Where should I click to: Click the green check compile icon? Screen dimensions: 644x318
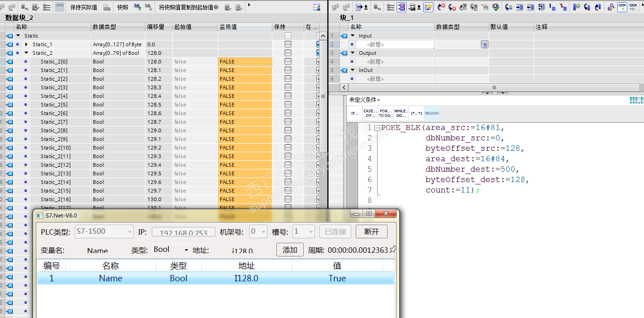pyautogui.click(x=496, y=7)
